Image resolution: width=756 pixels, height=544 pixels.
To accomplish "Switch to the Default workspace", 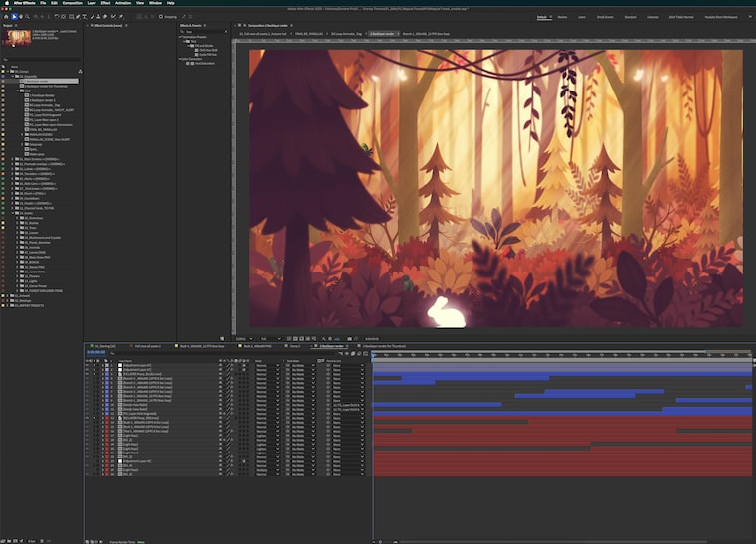I will point(542,17).
